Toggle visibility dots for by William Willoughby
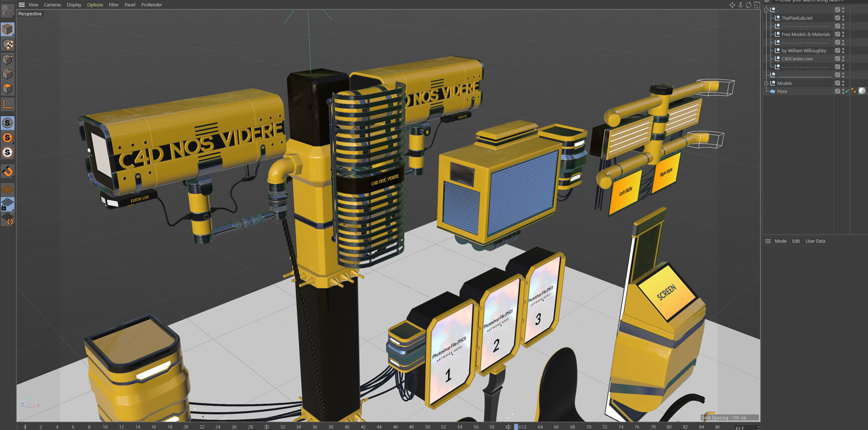This screenshot has width=868, height=430. 843,50
